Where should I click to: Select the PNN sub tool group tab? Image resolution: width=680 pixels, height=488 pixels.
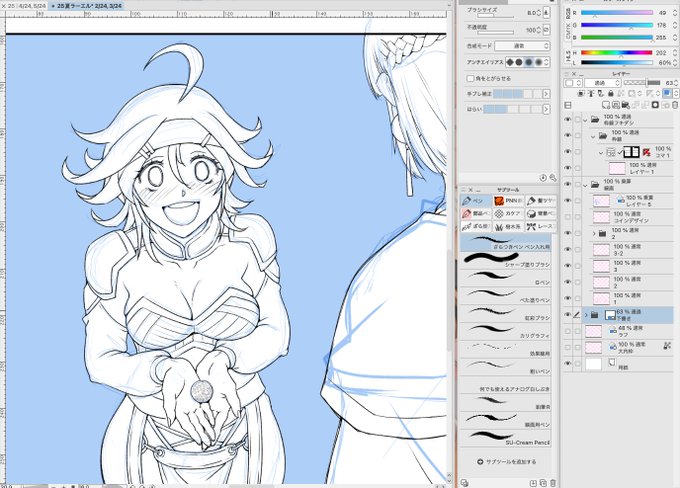click(x=508, y=201)
